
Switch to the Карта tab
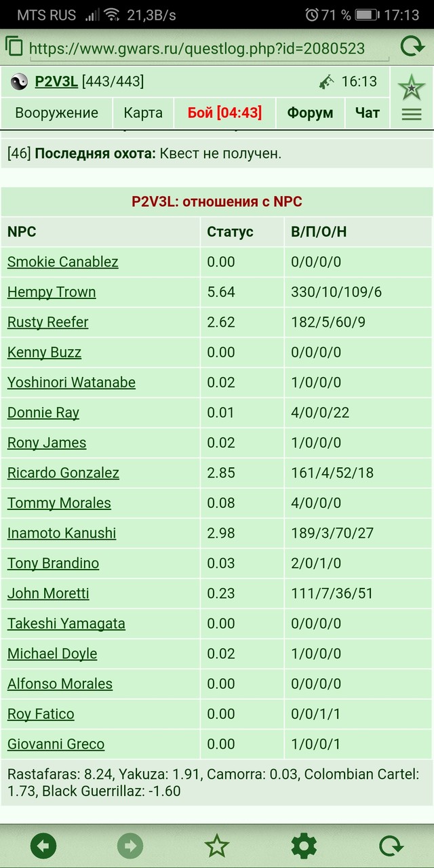click(143, 113)
